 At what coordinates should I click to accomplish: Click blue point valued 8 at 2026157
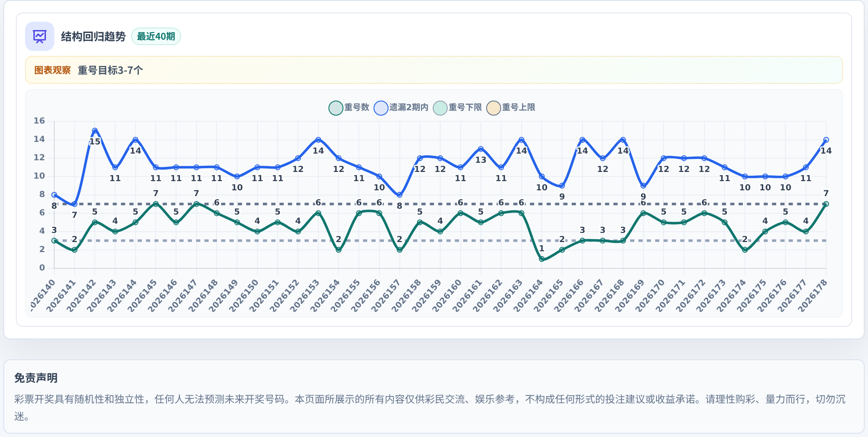tap(399, 195)
